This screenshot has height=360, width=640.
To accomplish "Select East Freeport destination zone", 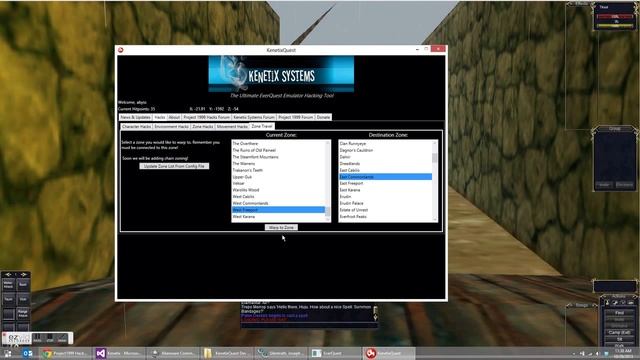I will pyautogui.click(x=385, y=183).
